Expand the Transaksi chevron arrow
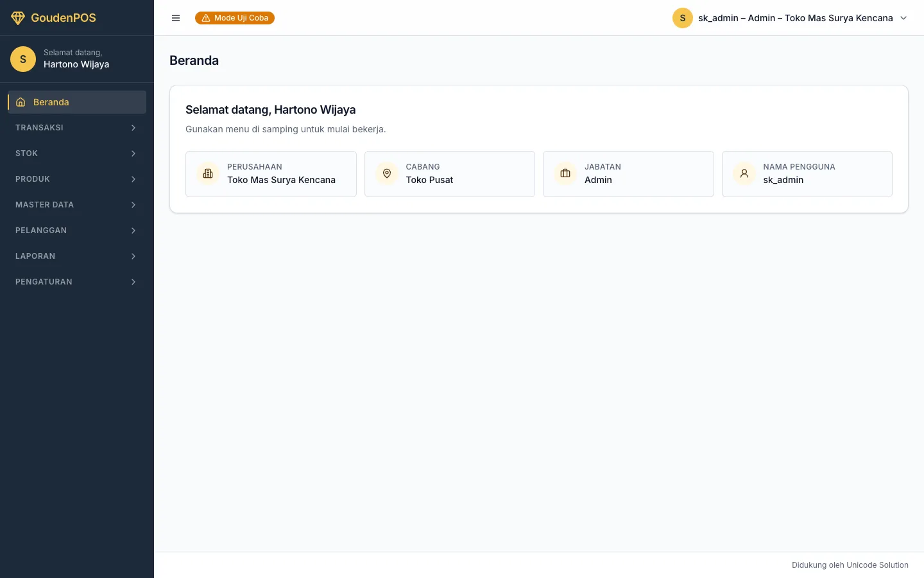924x578 pixels. 133,128
